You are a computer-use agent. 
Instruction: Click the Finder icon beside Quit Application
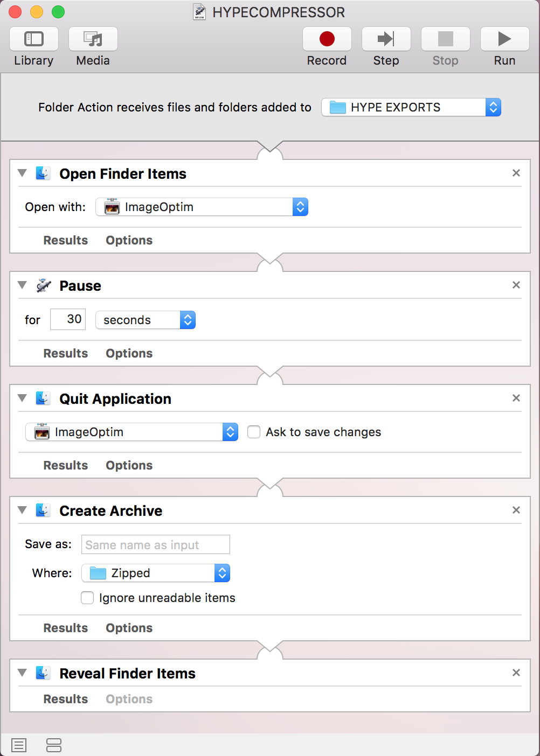coord(44,398)
